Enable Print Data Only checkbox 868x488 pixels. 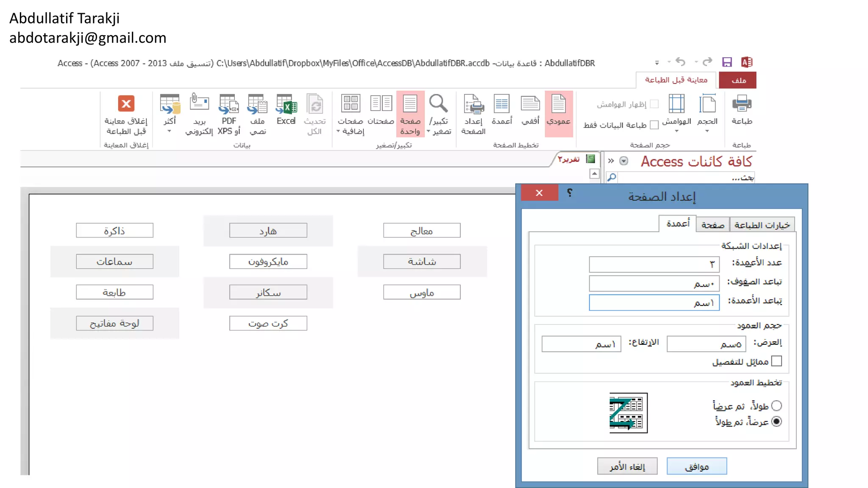[654, 125]
